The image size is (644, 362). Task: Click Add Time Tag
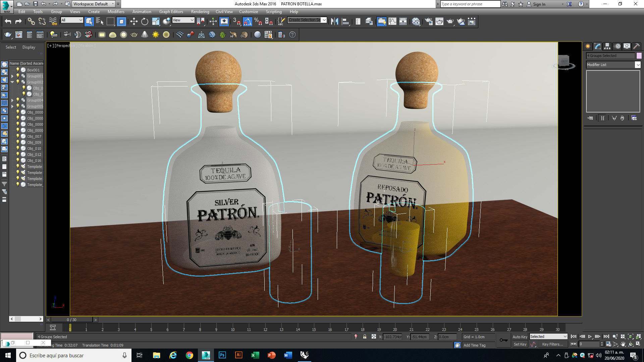(x=474, y=345)
